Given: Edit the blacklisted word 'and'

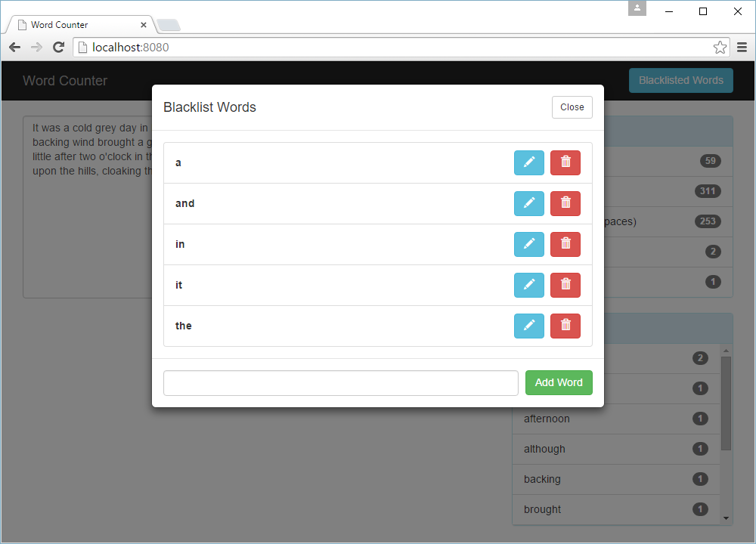Looking at the screenshot, I should point(529,203).
